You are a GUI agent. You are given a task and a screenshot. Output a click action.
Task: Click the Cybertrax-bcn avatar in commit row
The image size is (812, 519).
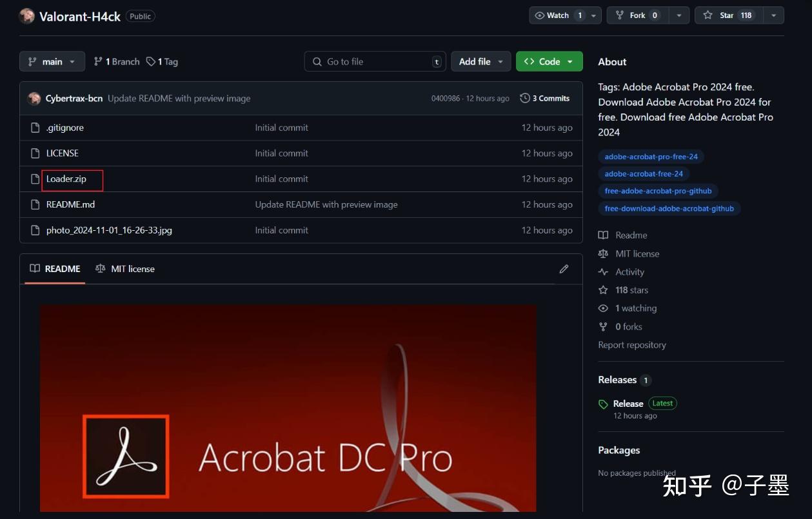click(34, 99)
